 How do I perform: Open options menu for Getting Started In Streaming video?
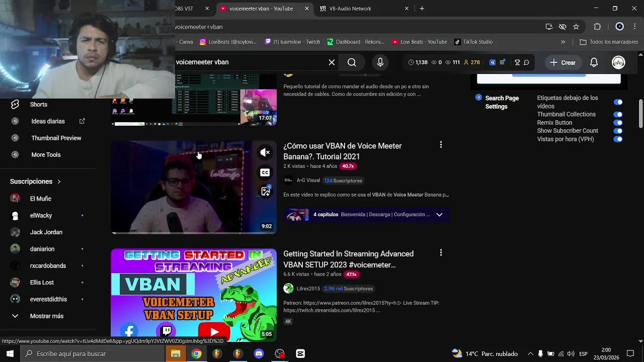(x=441, y=253)
